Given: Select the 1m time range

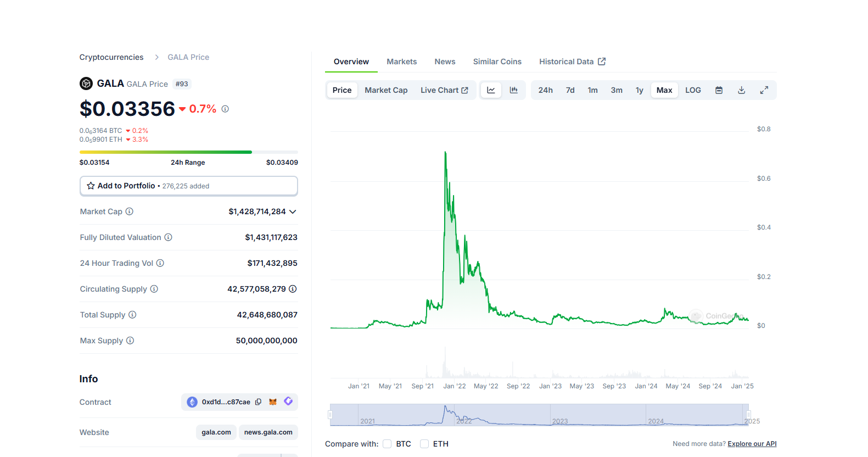Looking at the screenshot, I should 593,90.
